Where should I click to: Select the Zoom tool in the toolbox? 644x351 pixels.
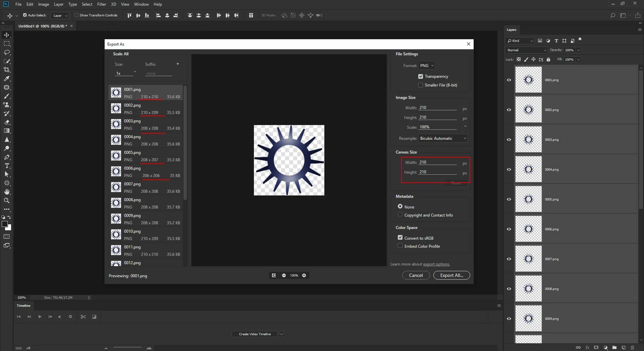point(7,200)
